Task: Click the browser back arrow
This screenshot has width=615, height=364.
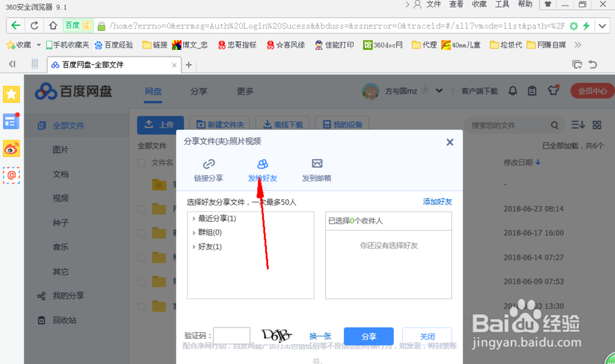Action: [x=16, y=26]
